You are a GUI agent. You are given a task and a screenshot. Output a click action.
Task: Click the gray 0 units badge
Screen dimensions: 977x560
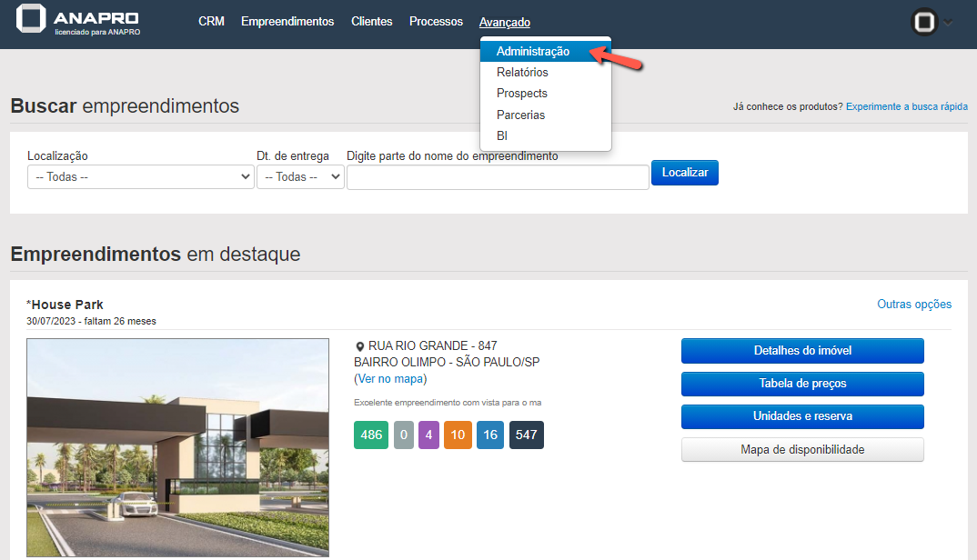click(403, 435)
